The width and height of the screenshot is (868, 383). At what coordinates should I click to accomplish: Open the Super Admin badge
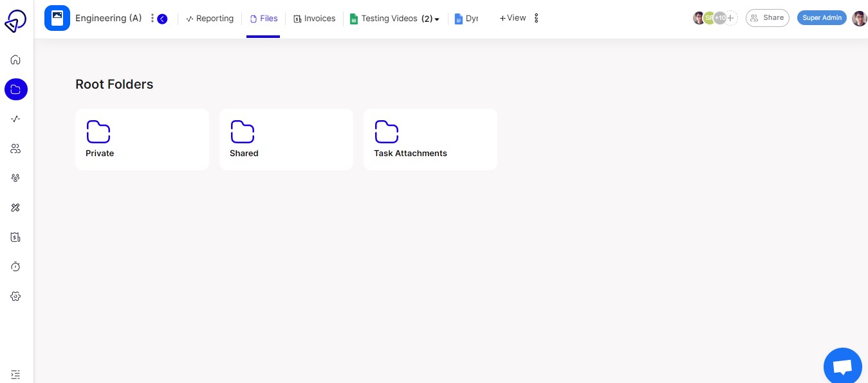point(822,17)
